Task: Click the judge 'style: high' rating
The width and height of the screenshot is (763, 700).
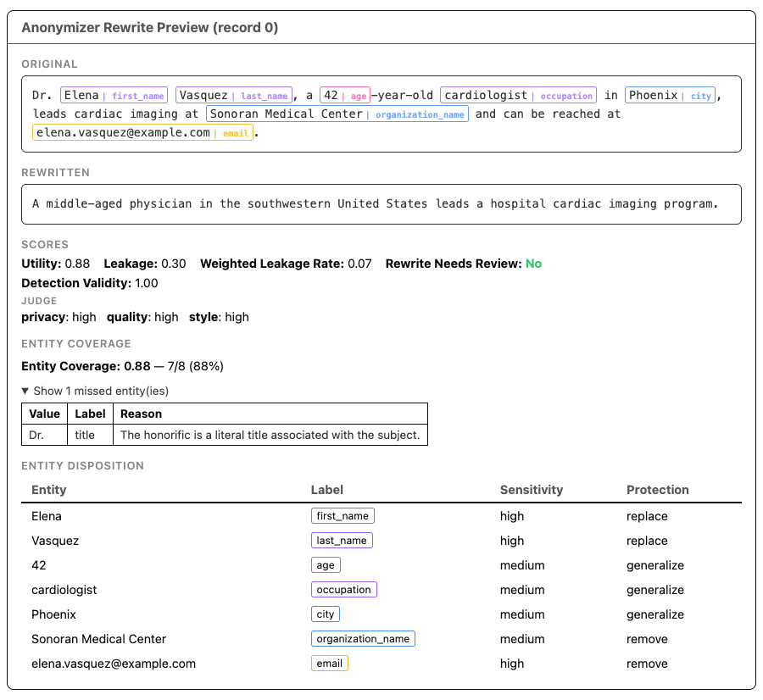Action: (219, 317)
